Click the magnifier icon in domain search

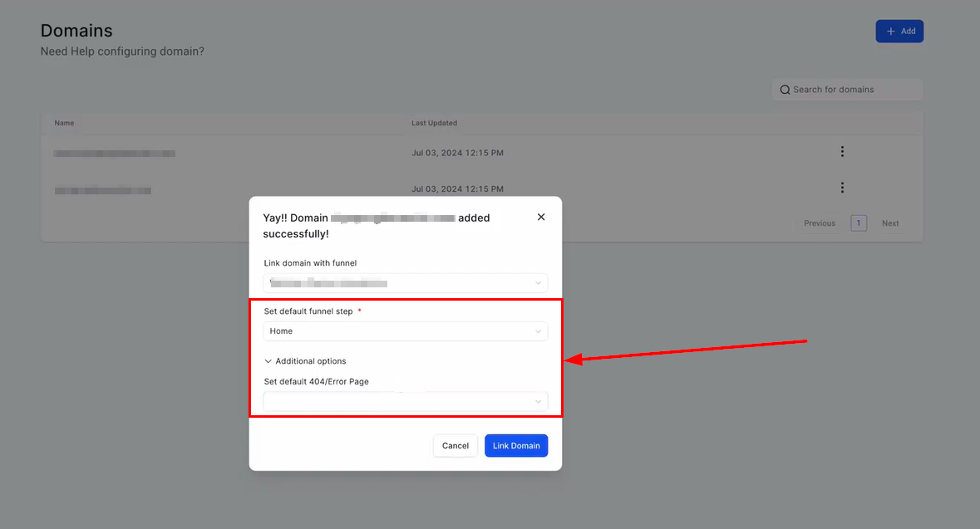(x=785, y=90)
